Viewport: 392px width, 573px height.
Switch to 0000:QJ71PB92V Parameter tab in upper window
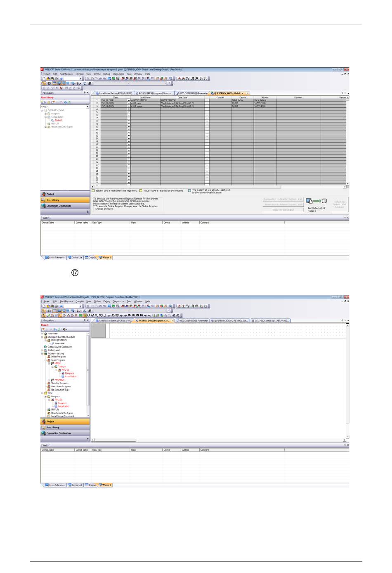click(x=192, y=93)
